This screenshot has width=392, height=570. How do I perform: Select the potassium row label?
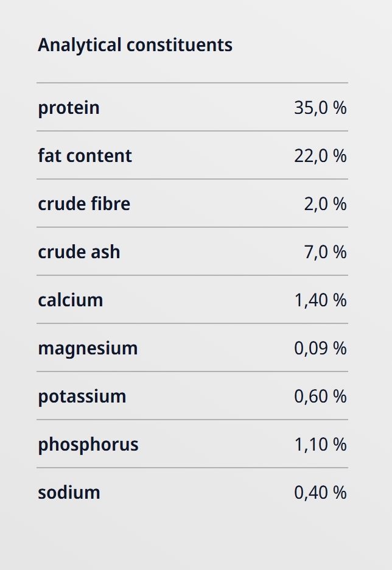pos(82,396)
